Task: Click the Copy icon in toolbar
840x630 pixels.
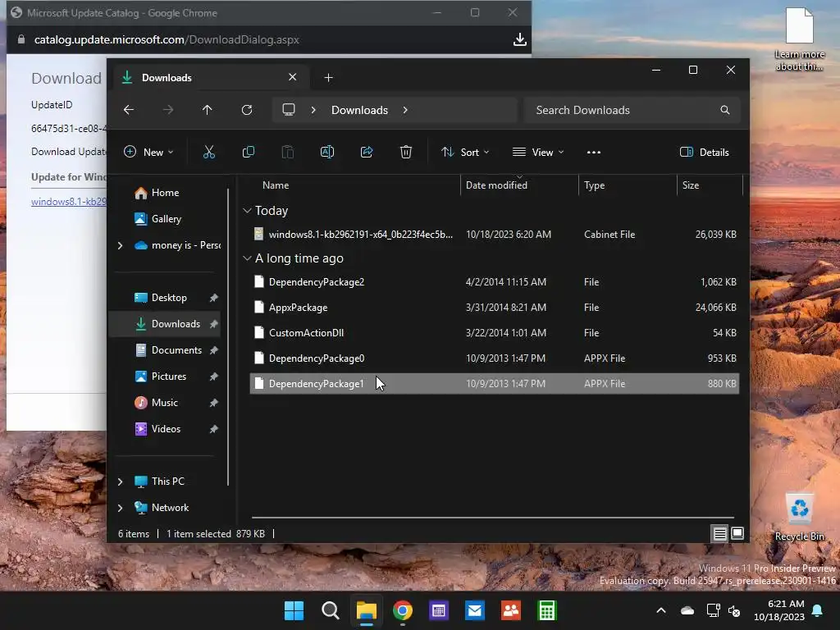Action: click(248, 152)
